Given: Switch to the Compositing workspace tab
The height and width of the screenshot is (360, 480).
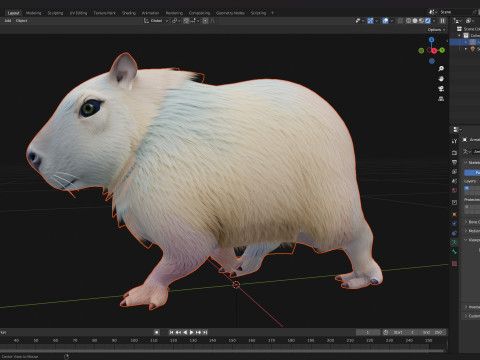Looking at the screenshot, I should [x=199, y=13].
